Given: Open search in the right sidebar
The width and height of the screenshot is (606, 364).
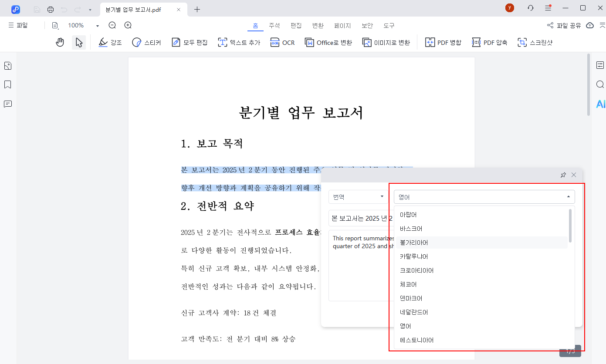Looking at the screenshot, I should coord(600,84).
